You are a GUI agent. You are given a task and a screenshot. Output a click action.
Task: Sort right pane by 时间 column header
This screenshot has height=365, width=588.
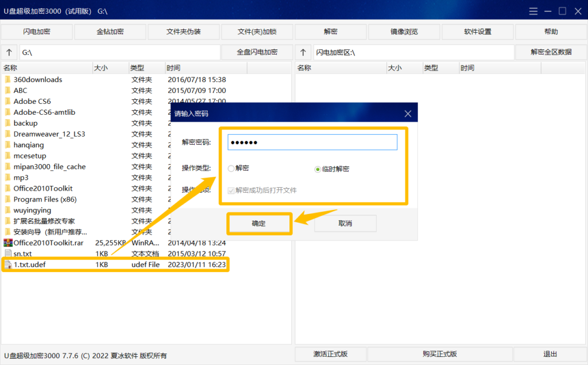pos(500,68)
